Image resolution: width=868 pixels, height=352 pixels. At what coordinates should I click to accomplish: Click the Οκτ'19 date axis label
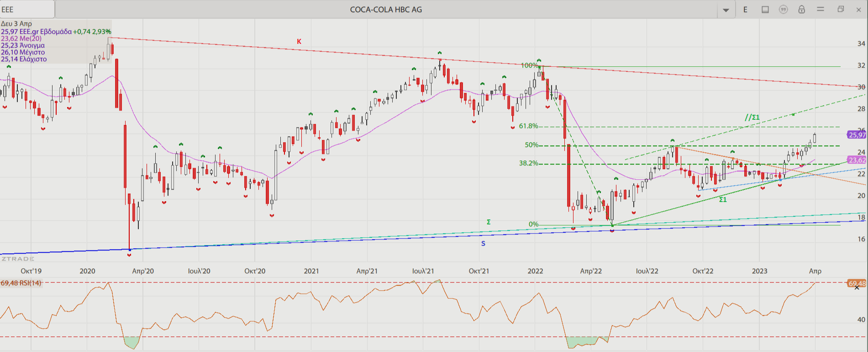pyautogui.click(x=31, y=271)
